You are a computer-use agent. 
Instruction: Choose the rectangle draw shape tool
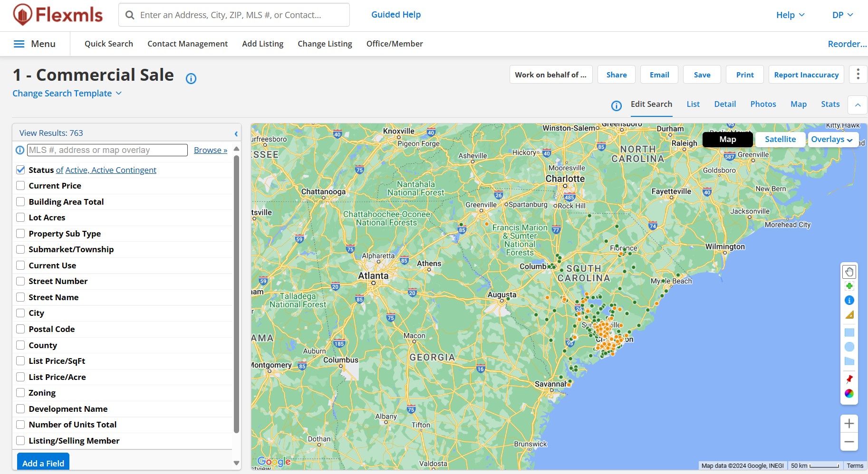849,332
